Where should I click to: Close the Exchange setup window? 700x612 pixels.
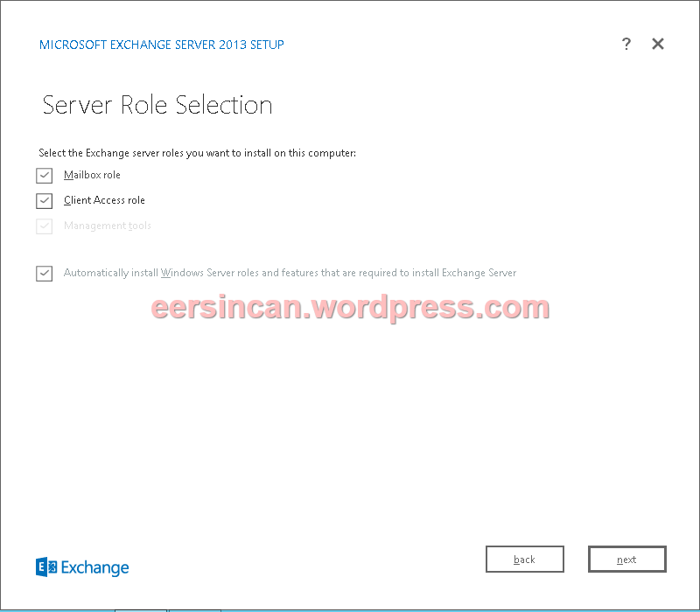pyautogui.click(x=658, y=45)
